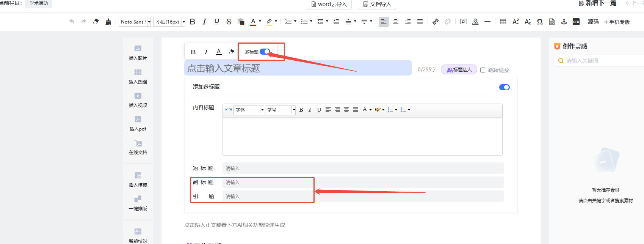644x244 pixels.
Task: Select the insert pdf sidebar icon
Action: click(x=138, y=119)
